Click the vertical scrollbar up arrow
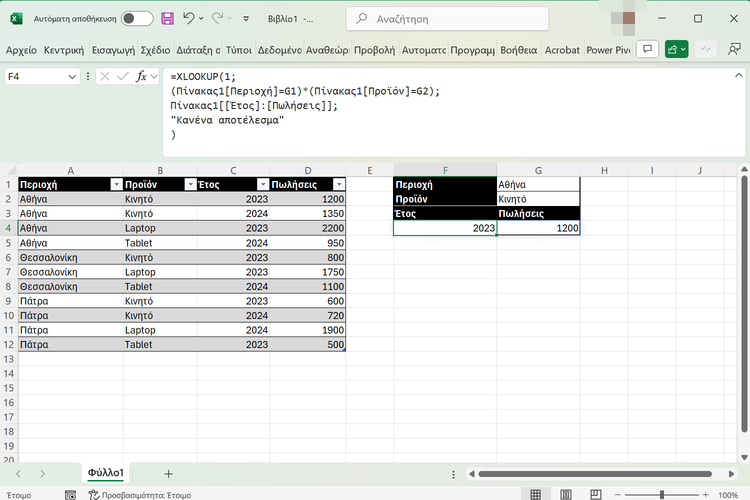Image resolution: width=750 pixels, height=500 pixels. (x=744, y=169)
